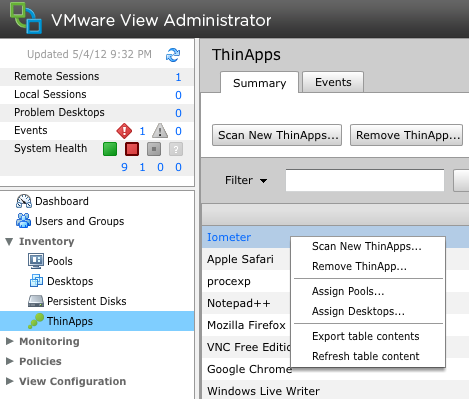Open the Problem Desktops count link
Image resolution: width=469 pixels, height=399 pixels.
(178, 113)
